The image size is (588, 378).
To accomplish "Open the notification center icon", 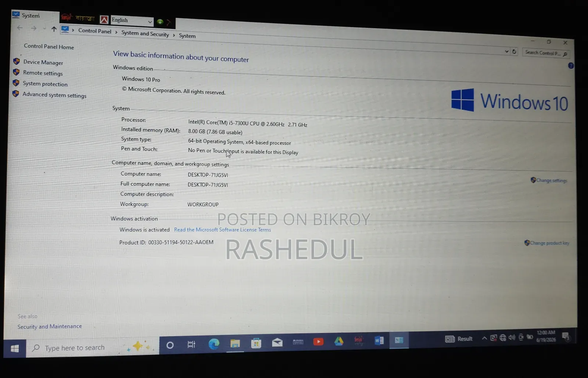I will (x=566, y=336).
